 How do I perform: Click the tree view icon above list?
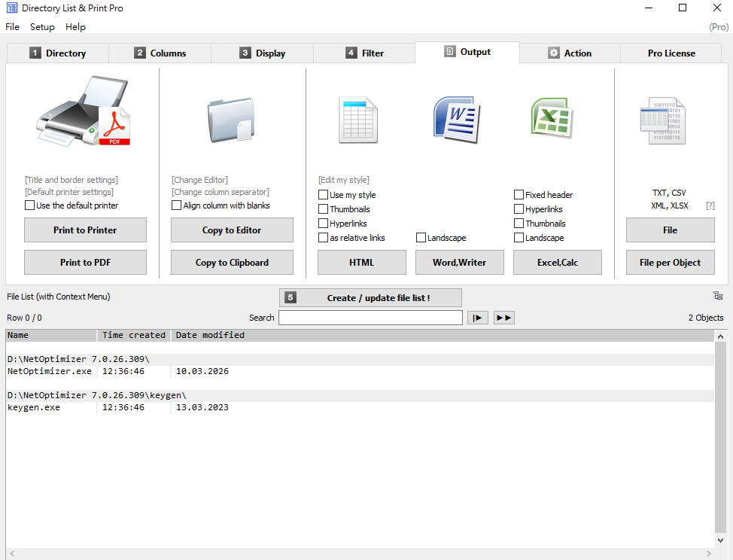(x=718, y=296)
